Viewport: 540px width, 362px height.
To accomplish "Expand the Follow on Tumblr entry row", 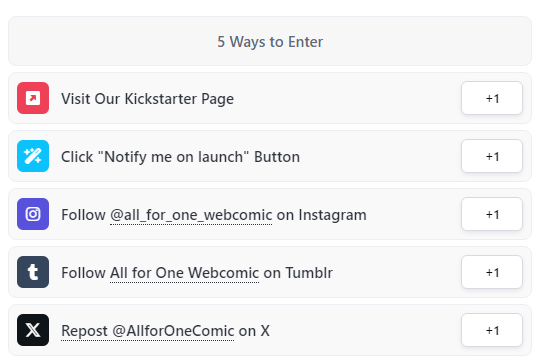I will [270, 272].
